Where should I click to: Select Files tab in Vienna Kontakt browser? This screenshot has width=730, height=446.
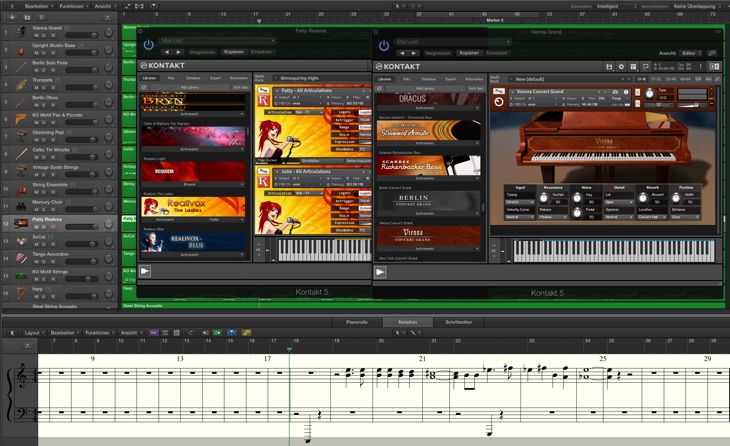coord(406,79)
